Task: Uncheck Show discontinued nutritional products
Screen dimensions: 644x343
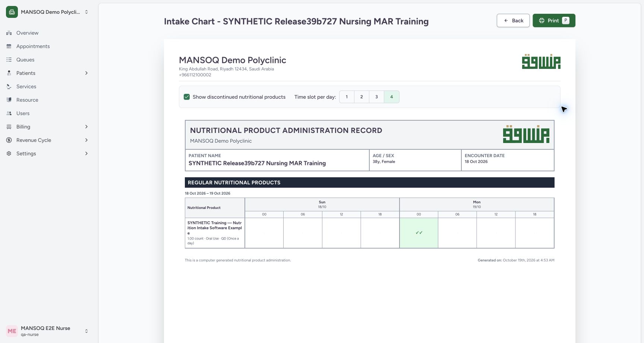Action: pyautogui.click(x=187, y=97)
